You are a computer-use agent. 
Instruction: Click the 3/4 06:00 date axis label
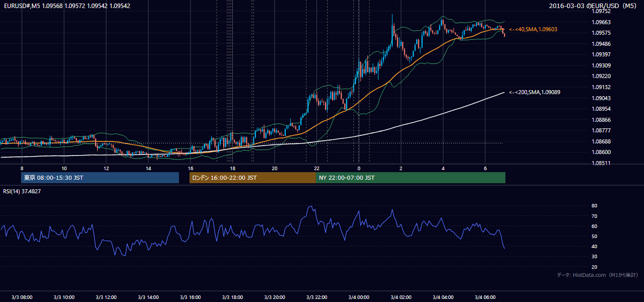tap(485, 297)
